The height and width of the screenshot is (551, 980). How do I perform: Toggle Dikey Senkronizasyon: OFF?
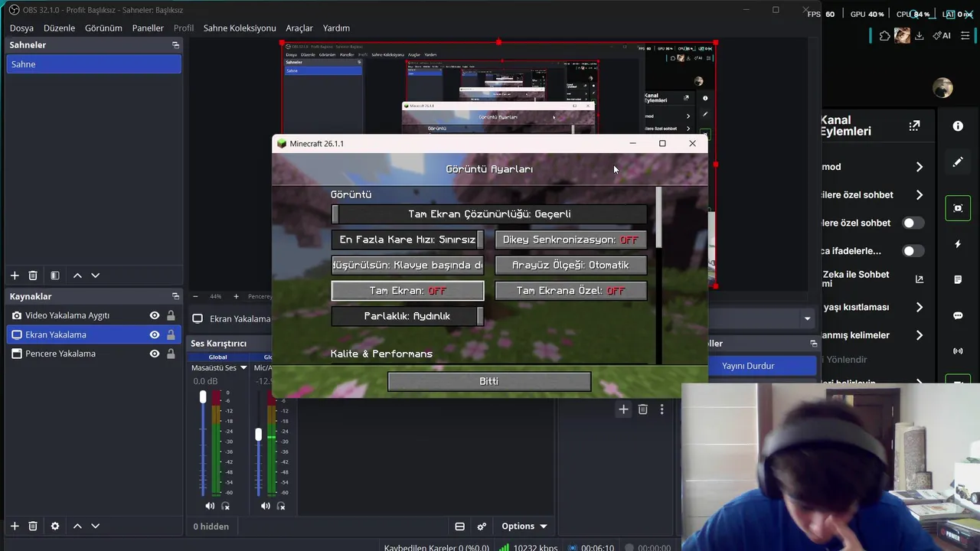pyautogui.click(x=570, y=240)
